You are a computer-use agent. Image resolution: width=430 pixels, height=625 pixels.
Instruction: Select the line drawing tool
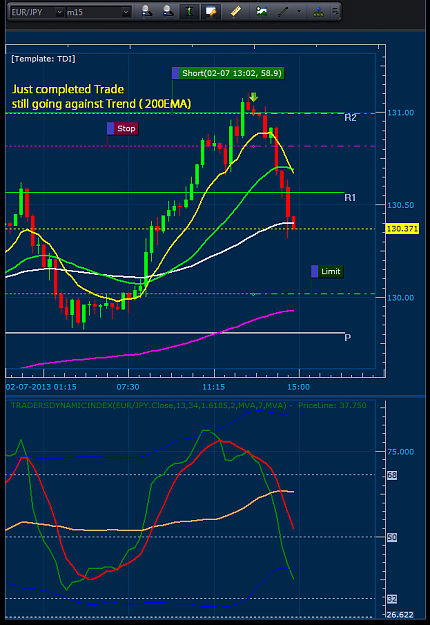point(283,12)
